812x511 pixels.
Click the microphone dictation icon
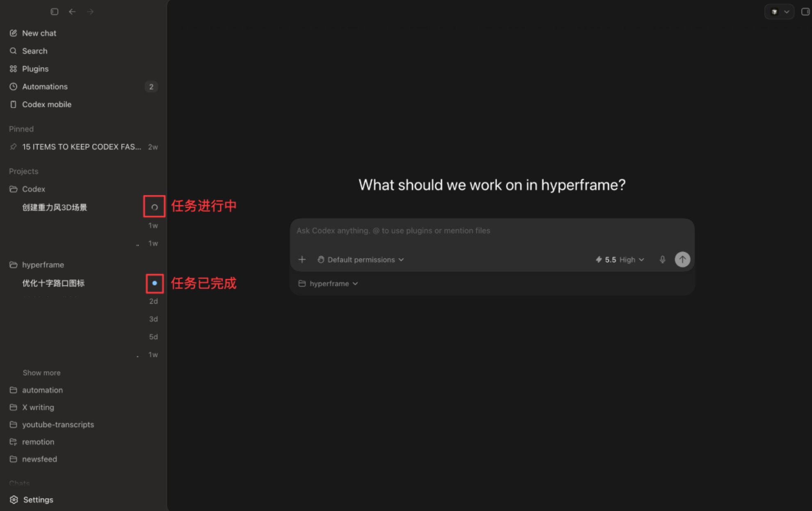point(662,260)
